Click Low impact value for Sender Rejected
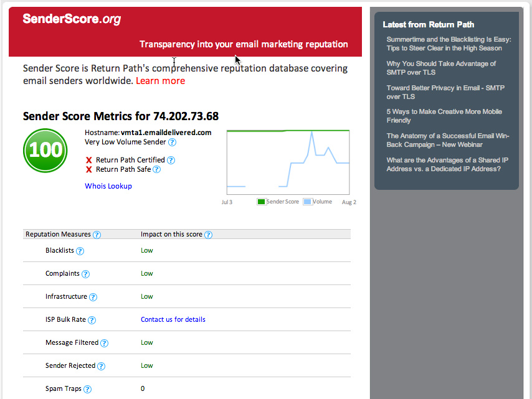 [x=147, y=365]
